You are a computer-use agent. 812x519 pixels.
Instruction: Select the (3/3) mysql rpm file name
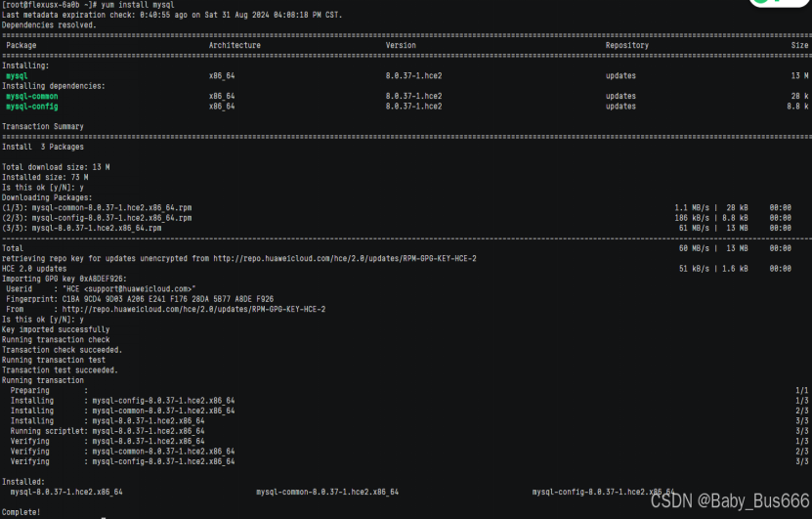[97, 228]
